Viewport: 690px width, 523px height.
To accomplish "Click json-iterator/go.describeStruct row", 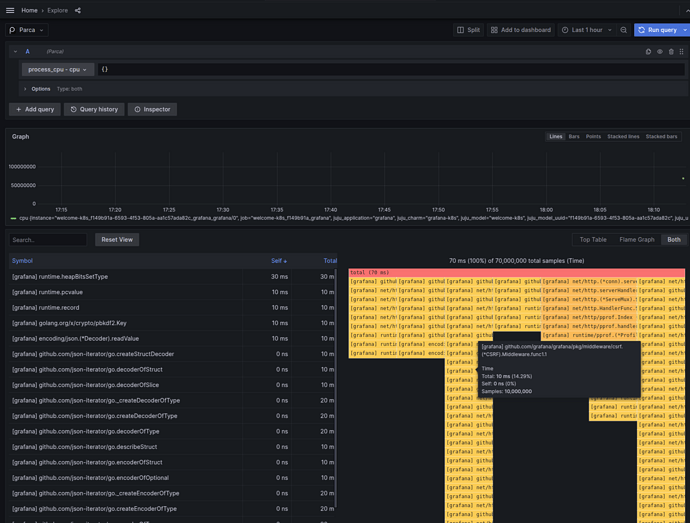I will pos(172,447).
